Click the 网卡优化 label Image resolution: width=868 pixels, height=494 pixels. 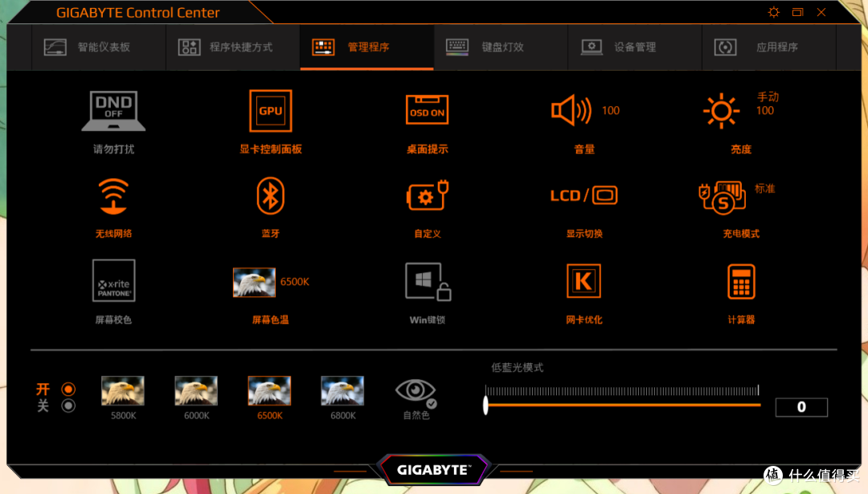coord(584,320)
